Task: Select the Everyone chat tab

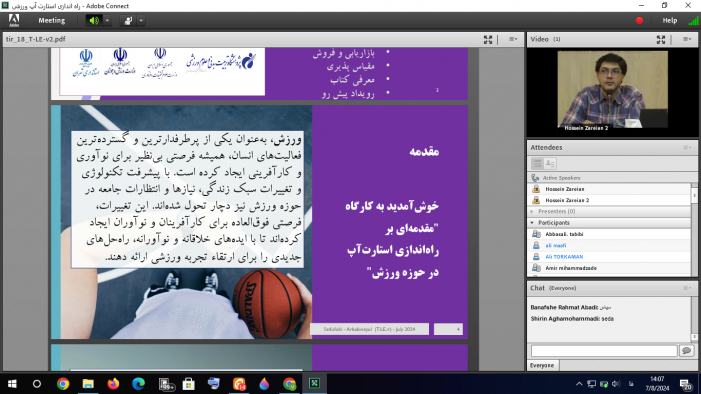Action: pyautogui.click(x=542, y=365)
